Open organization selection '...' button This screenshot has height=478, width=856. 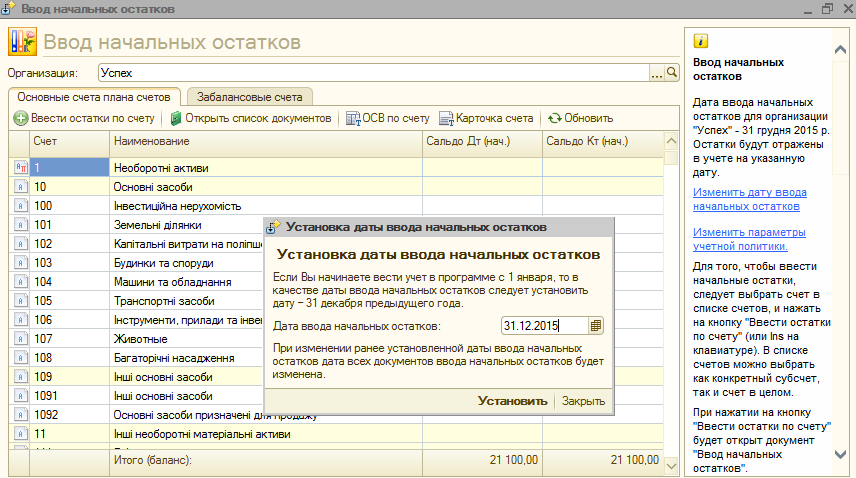coord(657,73)
